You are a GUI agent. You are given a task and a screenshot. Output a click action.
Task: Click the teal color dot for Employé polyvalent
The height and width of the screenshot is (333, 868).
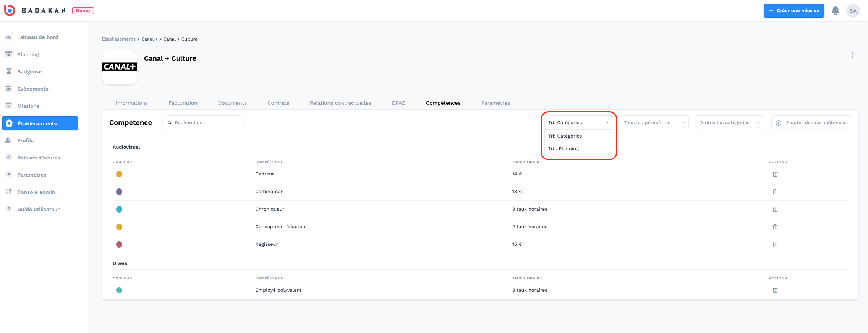point(119,290)
